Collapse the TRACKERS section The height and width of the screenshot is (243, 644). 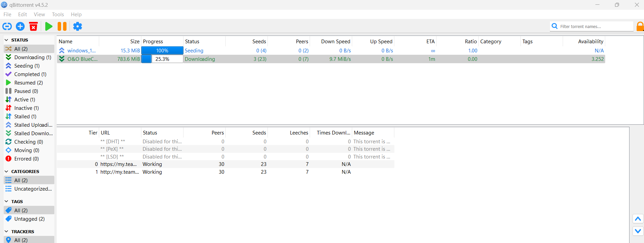(x=6, y=232)
